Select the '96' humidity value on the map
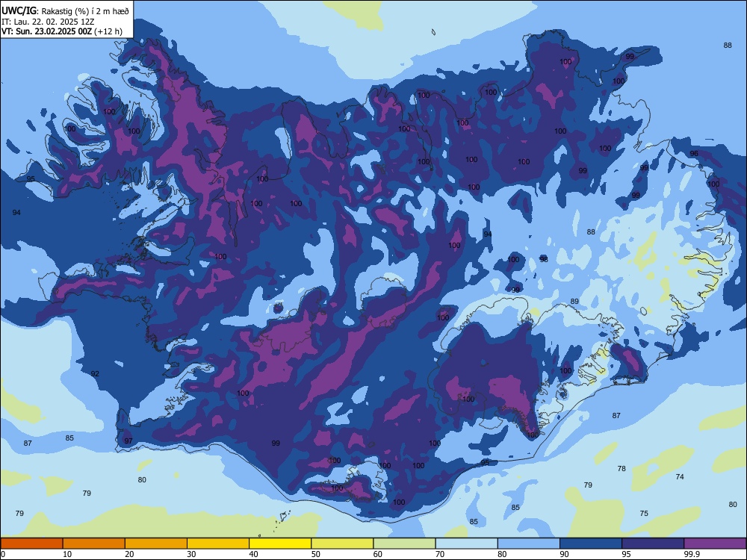The height and width of the screenshot is (560, 747). 694,153
